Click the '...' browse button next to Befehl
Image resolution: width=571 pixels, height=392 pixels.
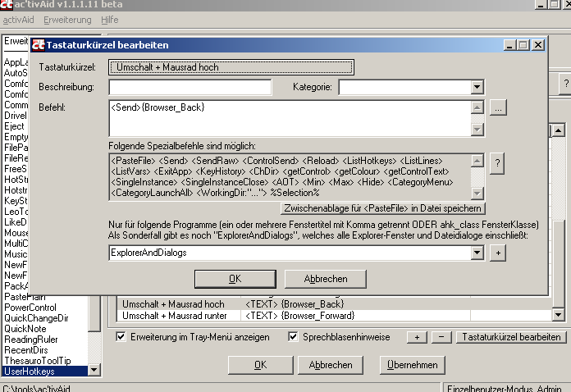[501, 107]
